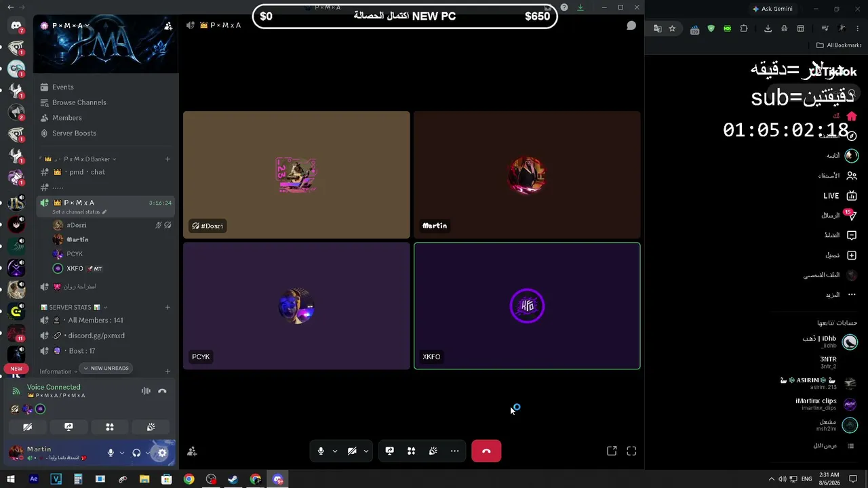Open After Effects from taskbar
This screenshot has height=488, width=868.
[x=34, y=479]
